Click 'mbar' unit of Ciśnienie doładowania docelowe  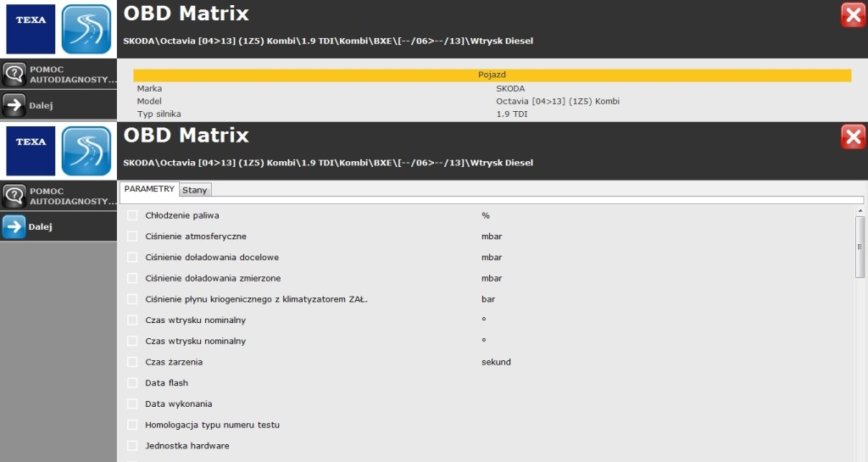click(492, 258)
